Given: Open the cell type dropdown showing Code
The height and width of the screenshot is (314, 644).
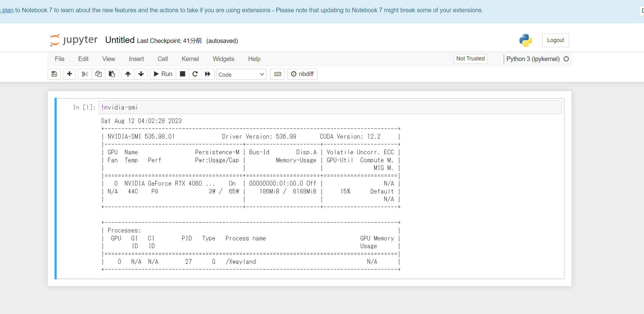Looking at the screenshot, I should click(241, 74).
